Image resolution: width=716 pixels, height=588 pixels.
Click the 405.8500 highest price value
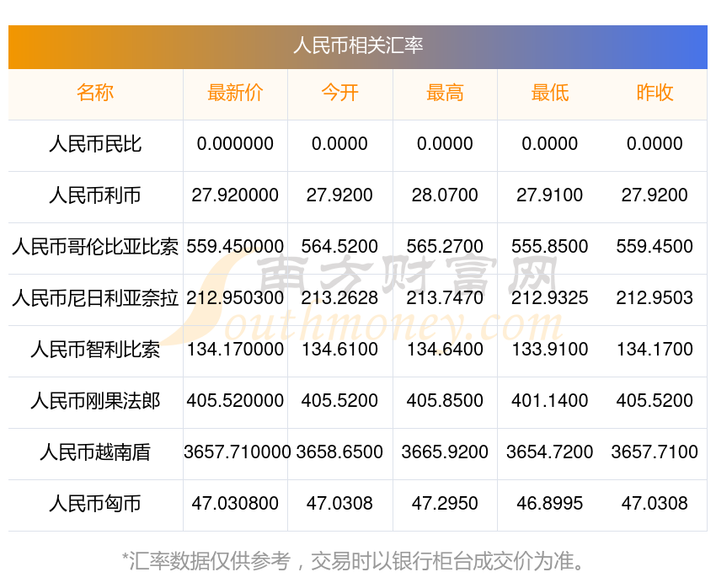tap(445, 401)
